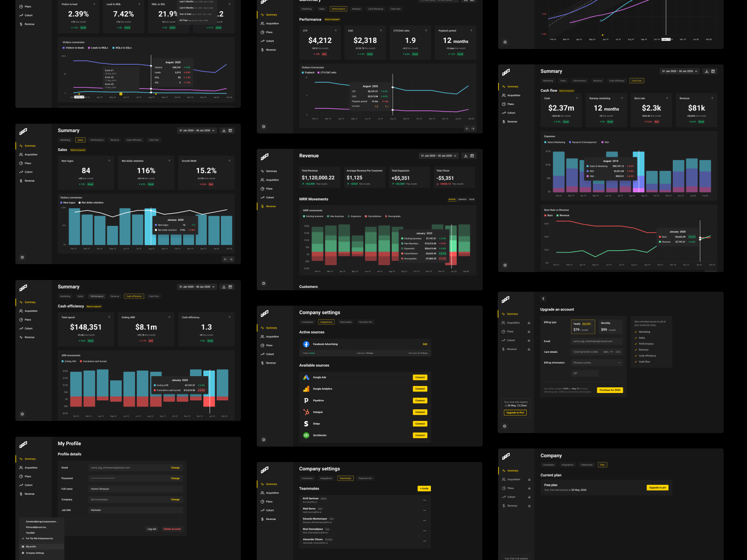This screenshot has height=560, width=747.
Task: Click the lock icon beside Acquisition on the Upgrade screen
Action: 529,323
